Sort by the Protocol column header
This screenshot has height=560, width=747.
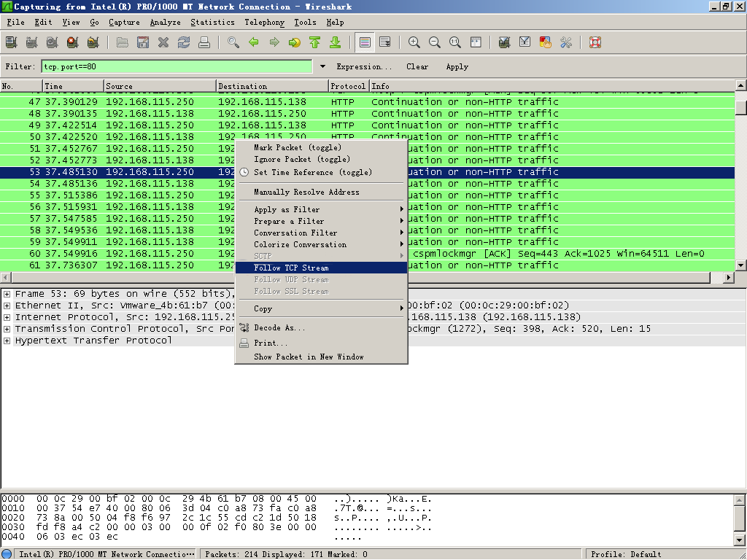click(349, 86)
